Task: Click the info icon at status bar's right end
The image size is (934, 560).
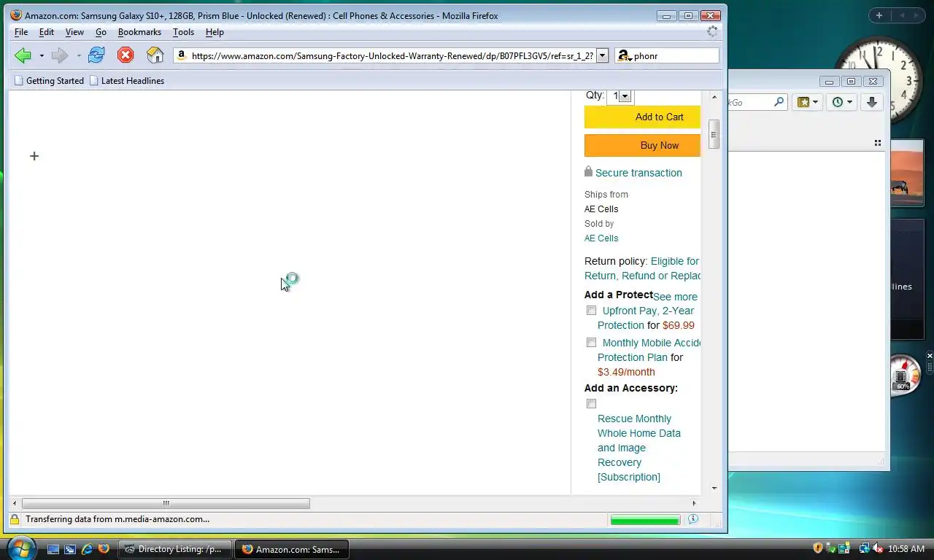Action: coord(693,519)
